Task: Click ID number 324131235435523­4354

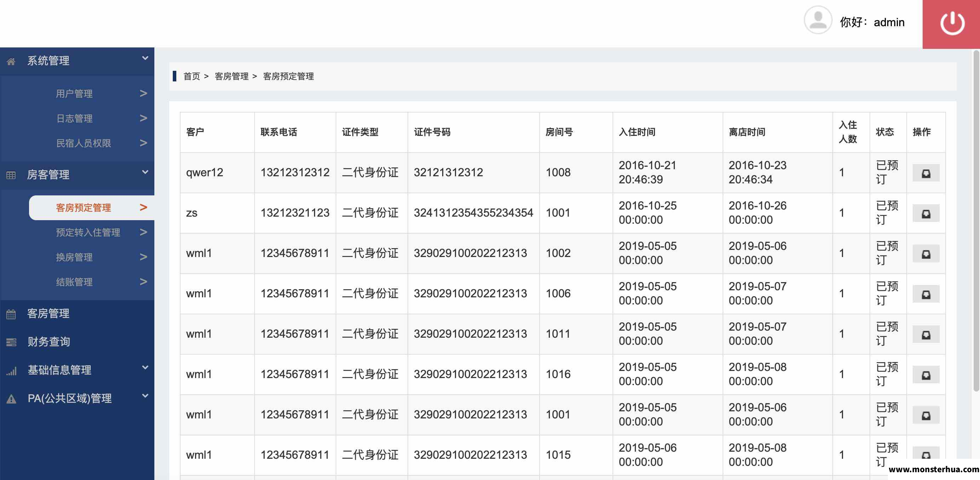Action: click(x=474, y=213)
